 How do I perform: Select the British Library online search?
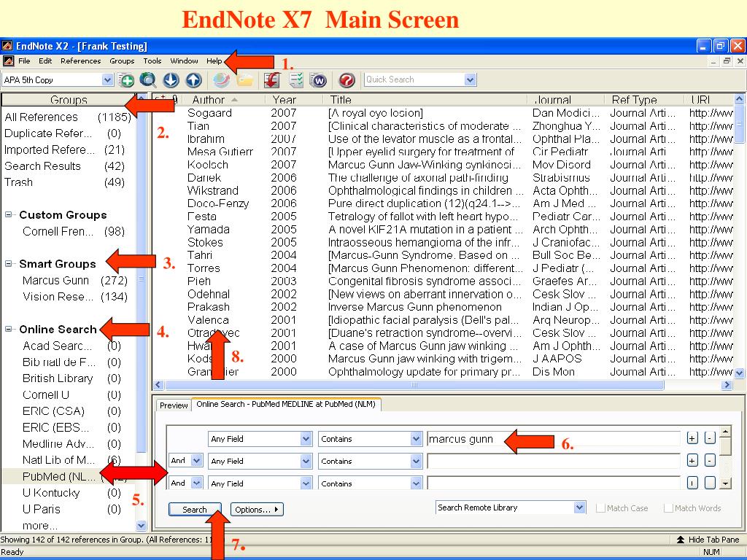71,378
